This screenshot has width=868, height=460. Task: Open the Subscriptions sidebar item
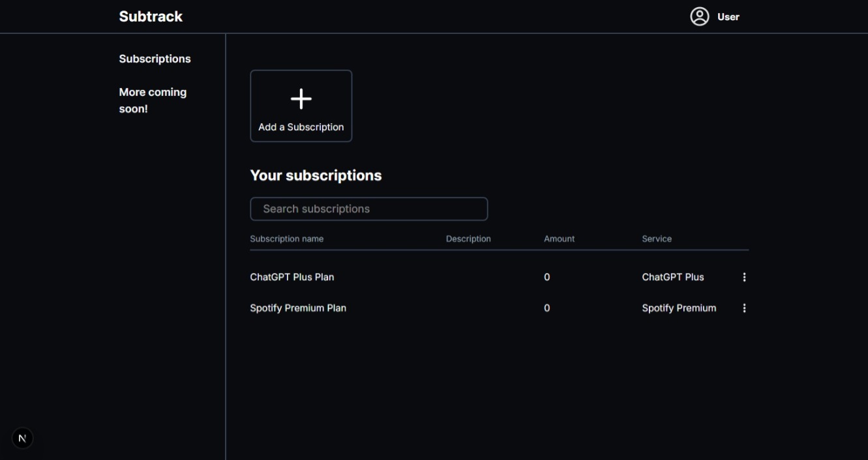click(x=155, y=59)
